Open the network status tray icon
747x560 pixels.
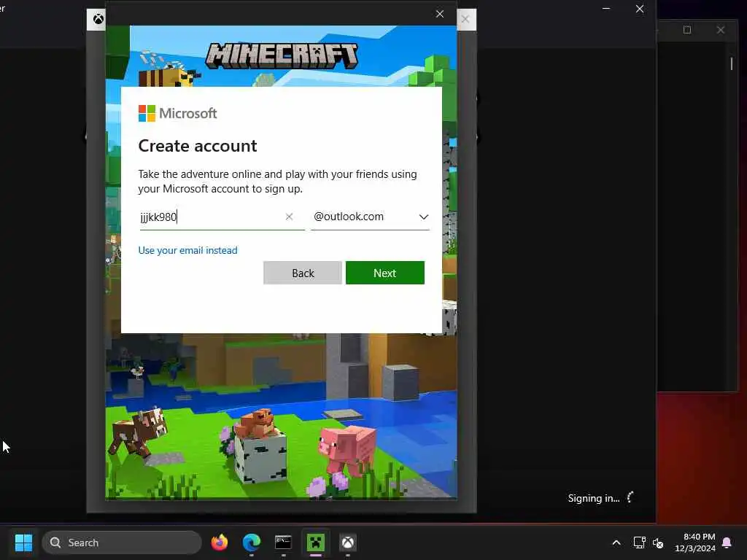click(x=639, y=542)
